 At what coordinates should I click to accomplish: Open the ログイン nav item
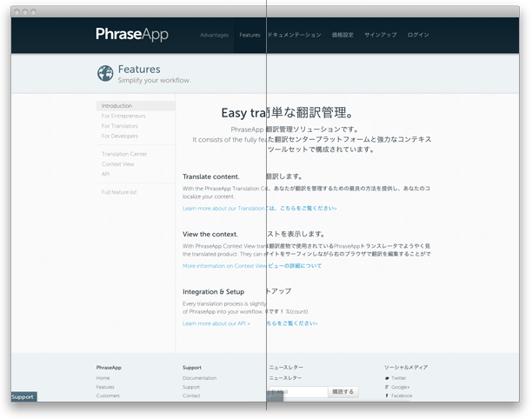pos(418,35)
